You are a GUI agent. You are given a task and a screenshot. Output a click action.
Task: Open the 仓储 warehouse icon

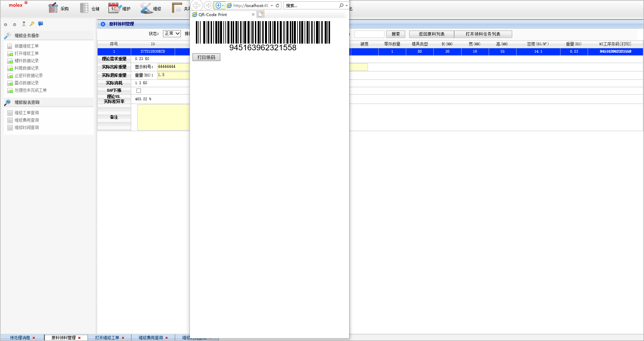84,8
